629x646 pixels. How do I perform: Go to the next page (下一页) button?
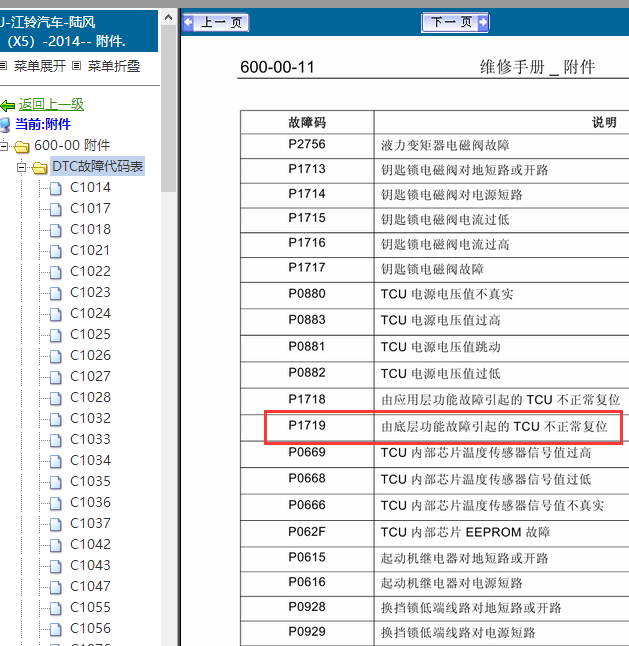click(455, 22)
